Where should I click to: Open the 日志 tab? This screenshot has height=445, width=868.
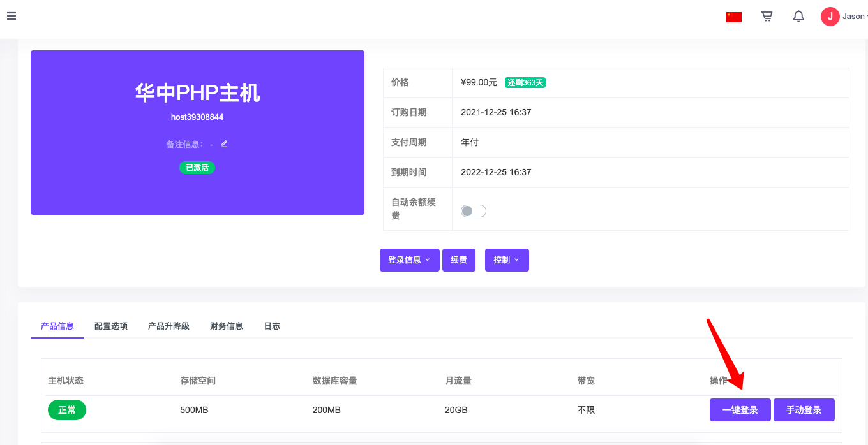tap(272, 326)
